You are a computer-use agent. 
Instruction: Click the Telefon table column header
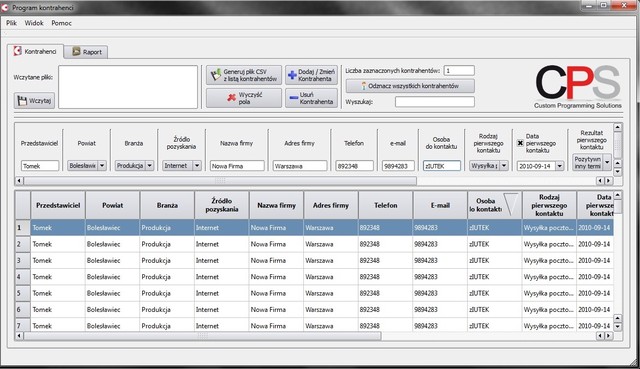(x=386, y=205)
